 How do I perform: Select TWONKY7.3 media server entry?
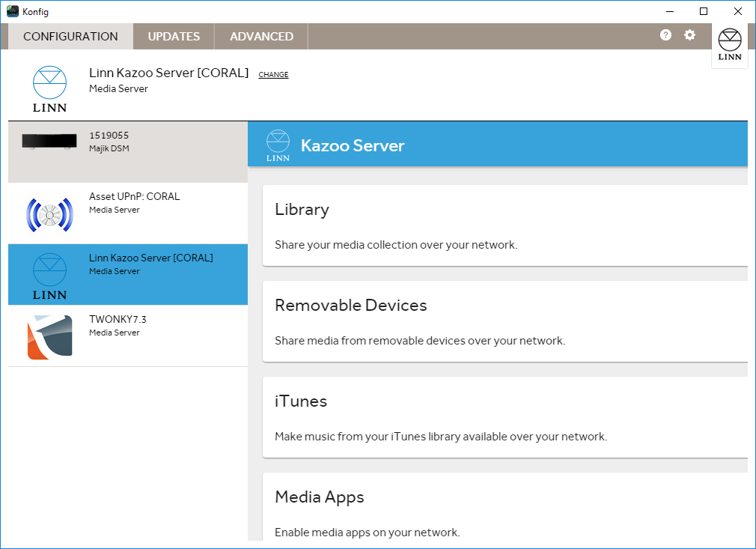128,336
